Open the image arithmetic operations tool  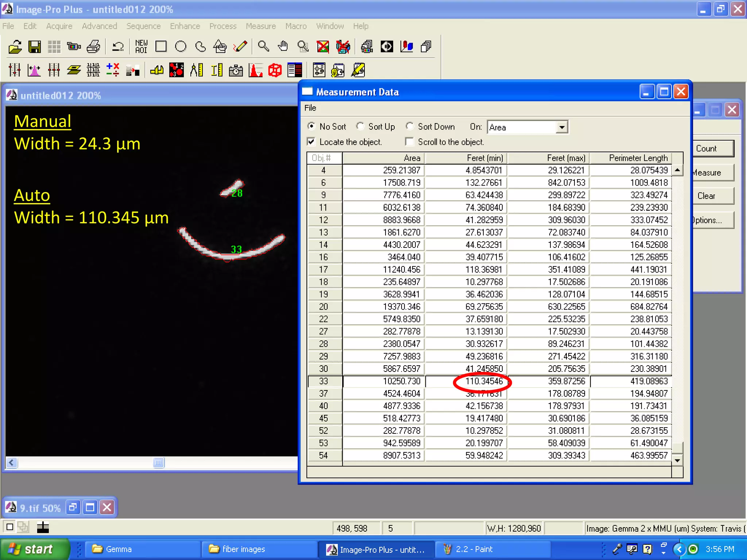click(x=113, y=70)
